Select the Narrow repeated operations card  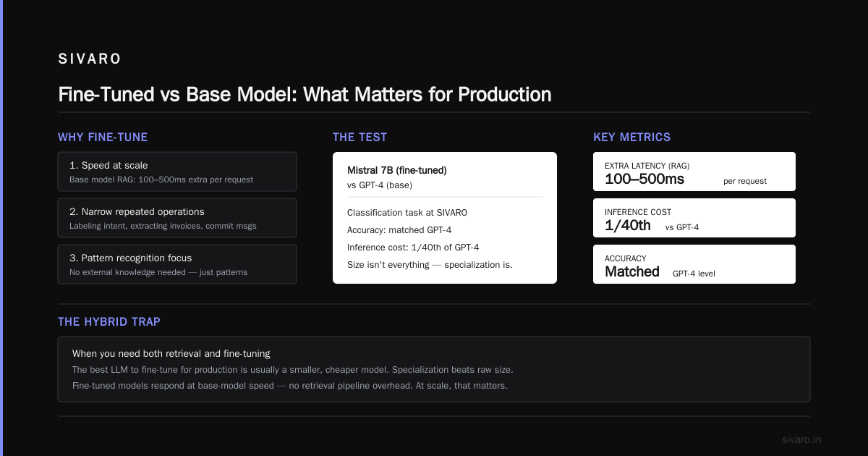(177, 218)
